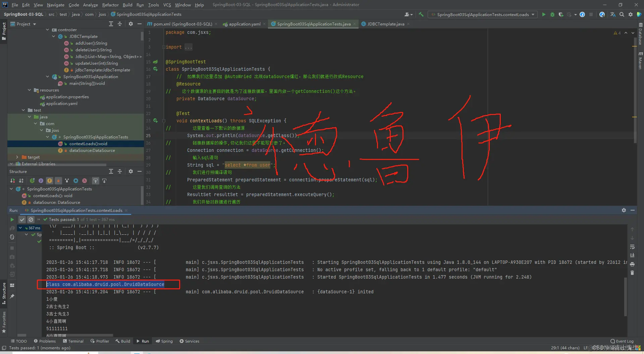
Task: Print console output with the printer icon
Action: 632,264
